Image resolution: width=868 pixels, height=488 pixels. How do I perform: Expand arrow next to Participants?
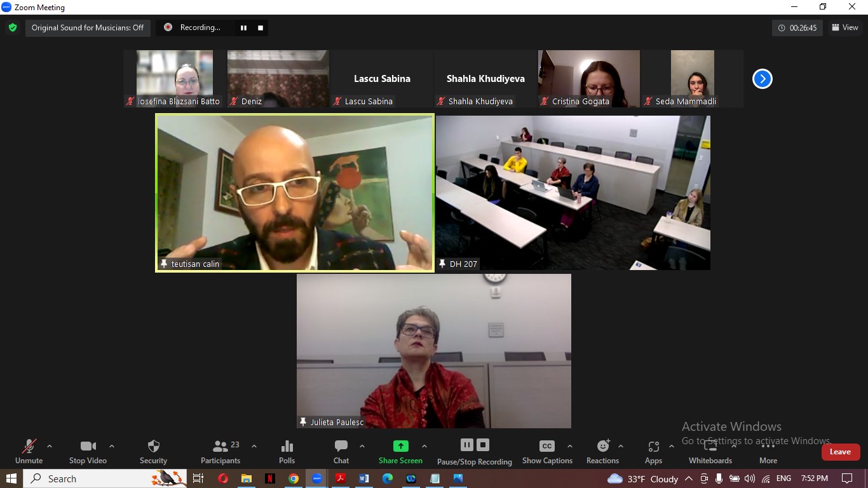pyautogui.click(x=254, y=446)
